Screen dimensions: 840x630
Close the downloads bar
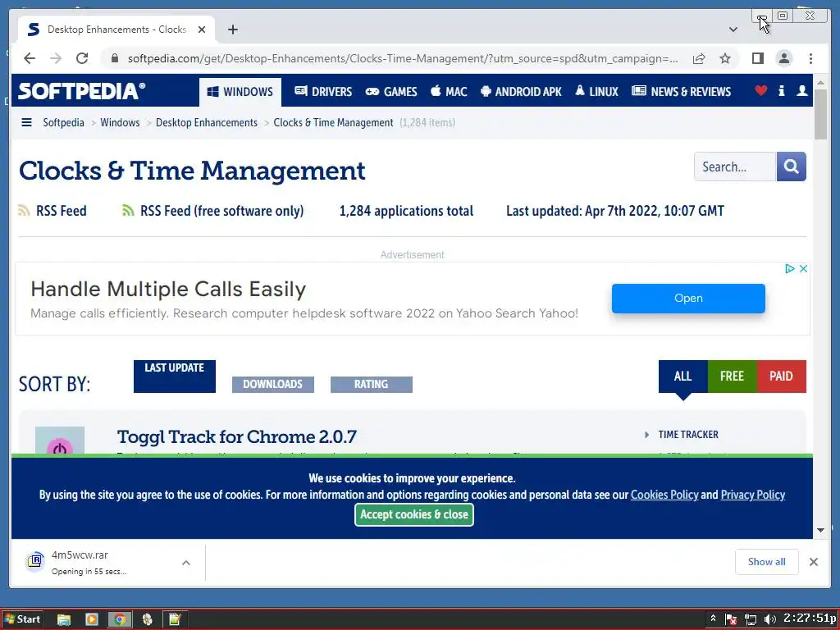tap(813, 561)
